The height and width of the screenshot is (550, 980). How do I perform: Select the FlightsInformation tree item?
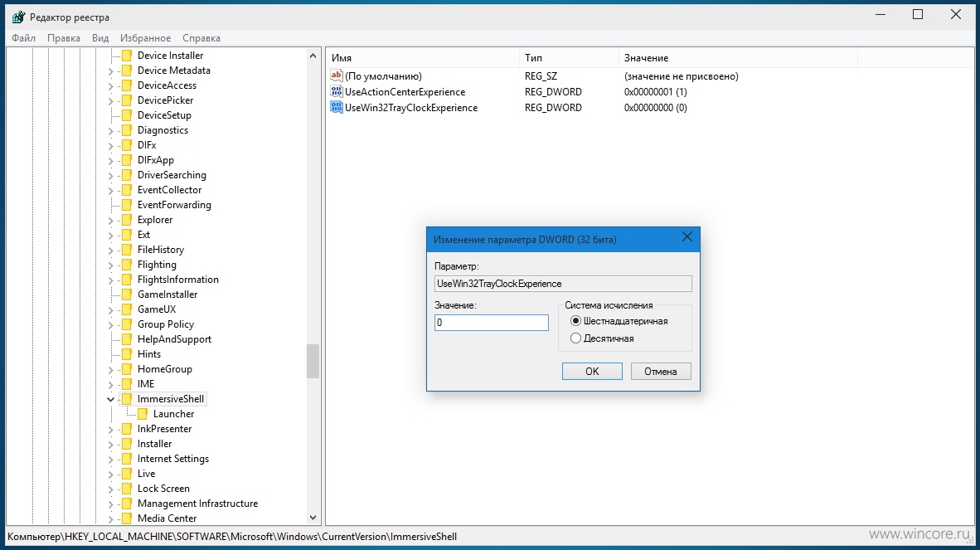[x=178, y=280]
